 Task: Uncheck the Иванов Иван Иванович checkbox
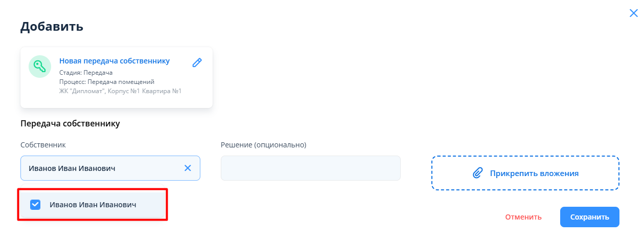click(x=35, y=205)
